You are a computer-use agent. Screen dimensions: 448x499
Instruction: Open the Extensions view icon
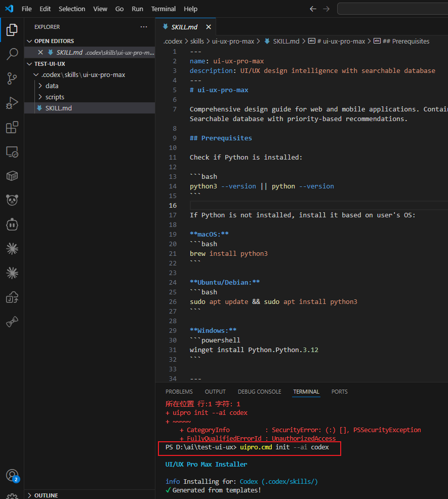12,127
